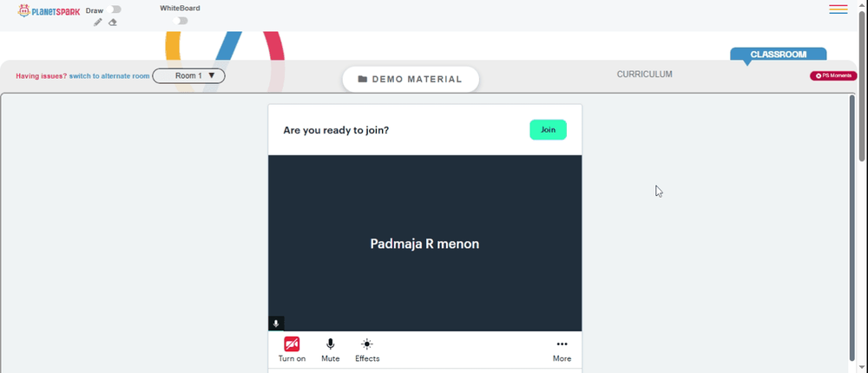Click the inner classroom panel scrollbar
This screenshot has height=373, width=868.
[852, 227]
